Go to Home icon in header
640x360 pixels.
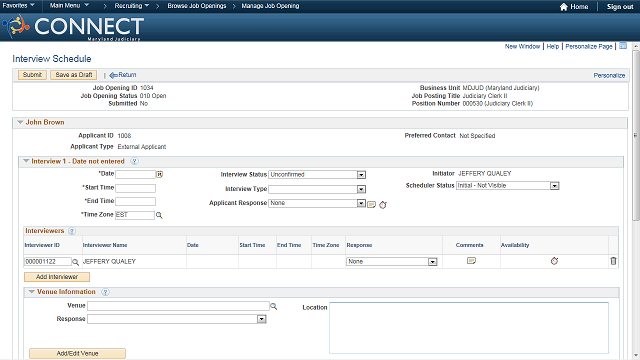[564, 7]
